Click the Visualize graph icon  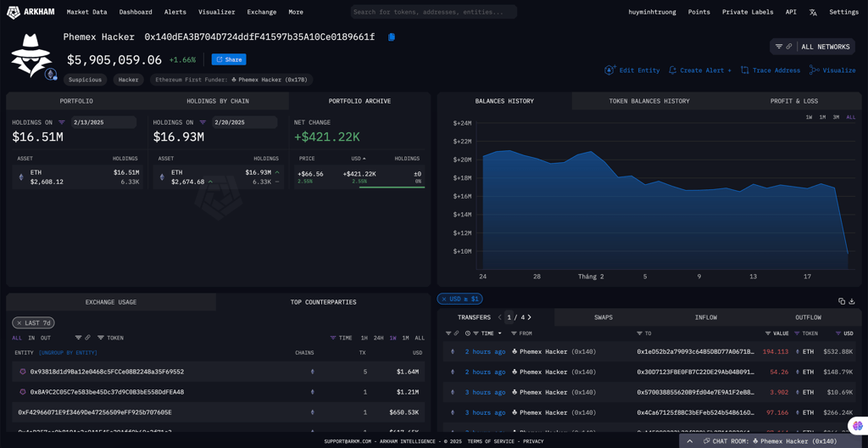pos(815,70)
